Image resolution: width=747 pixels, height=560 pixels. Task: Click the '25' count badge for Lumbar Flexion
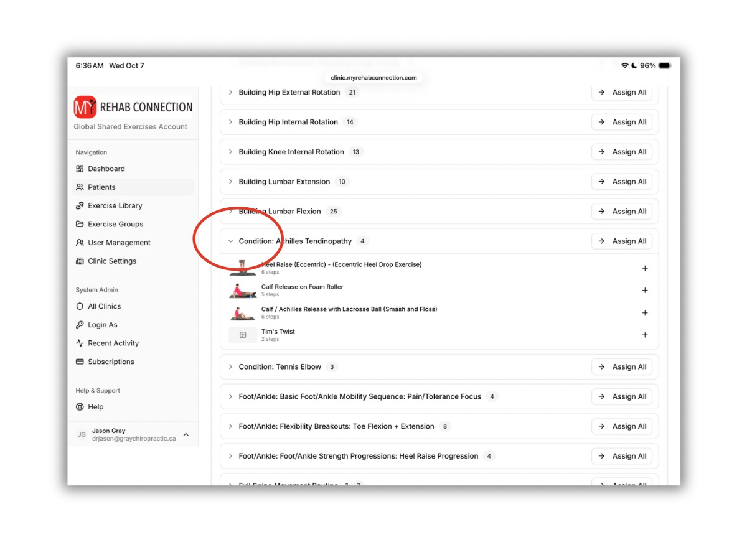coord(333,212)
